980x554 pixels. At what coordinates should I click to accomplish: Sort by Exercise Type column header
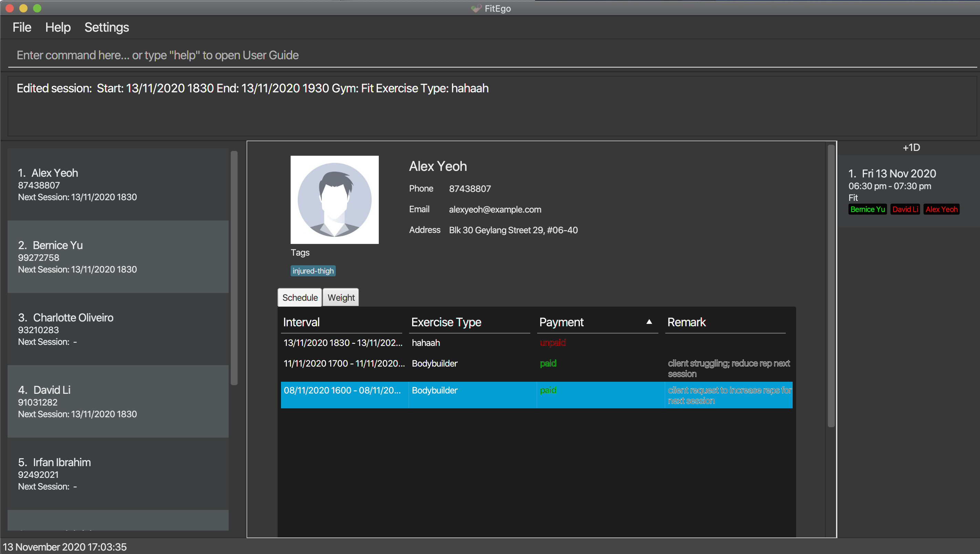click(446, 322)
